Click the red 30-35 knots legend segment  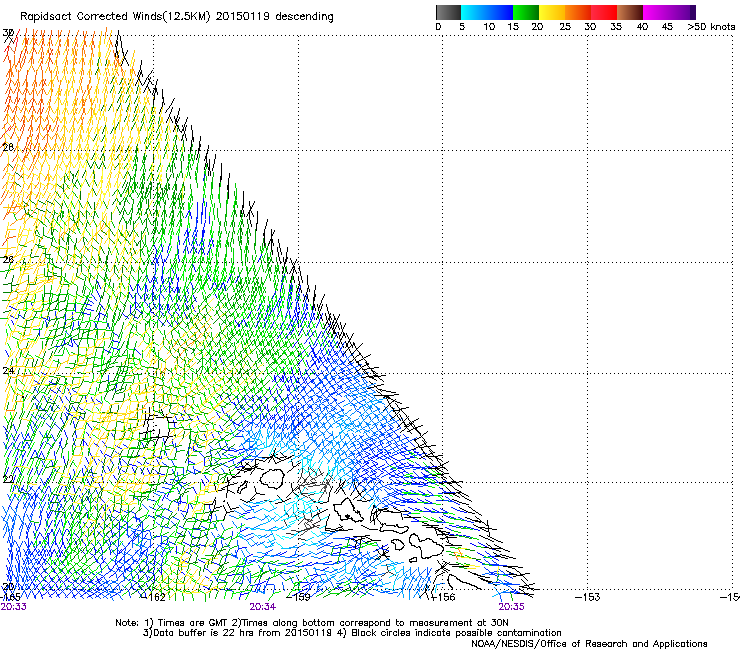click(x=604, y=12)
